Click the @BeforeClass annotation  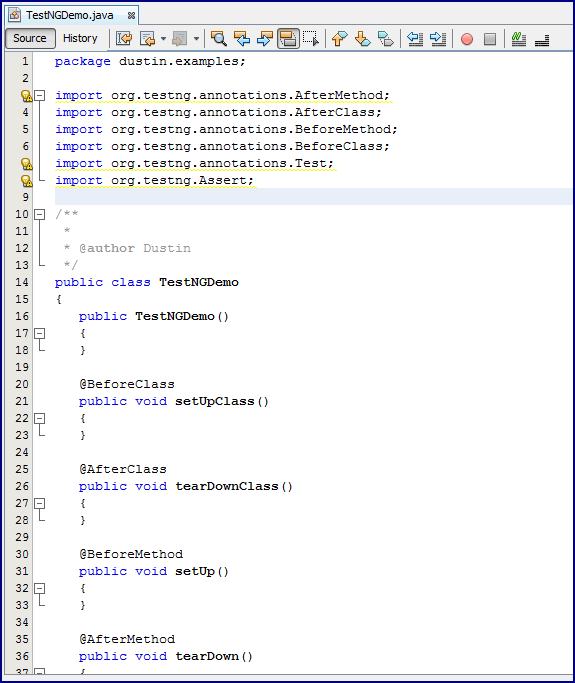pyautogui.click(x=127, y=384)
